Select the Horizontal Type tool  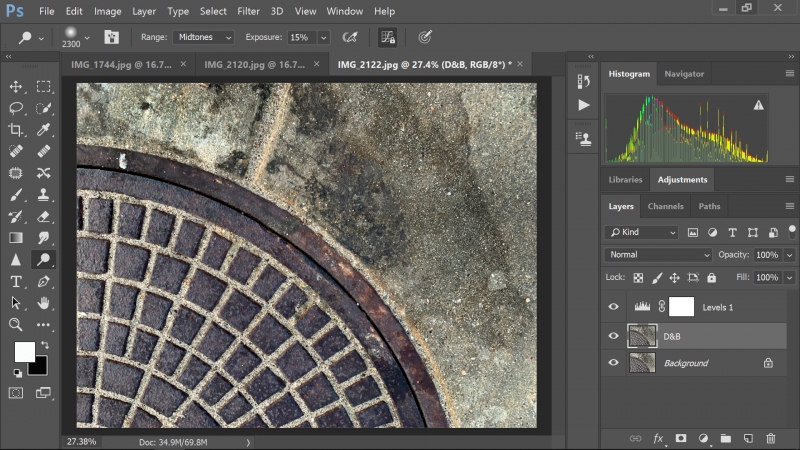(x=16, y=281)
